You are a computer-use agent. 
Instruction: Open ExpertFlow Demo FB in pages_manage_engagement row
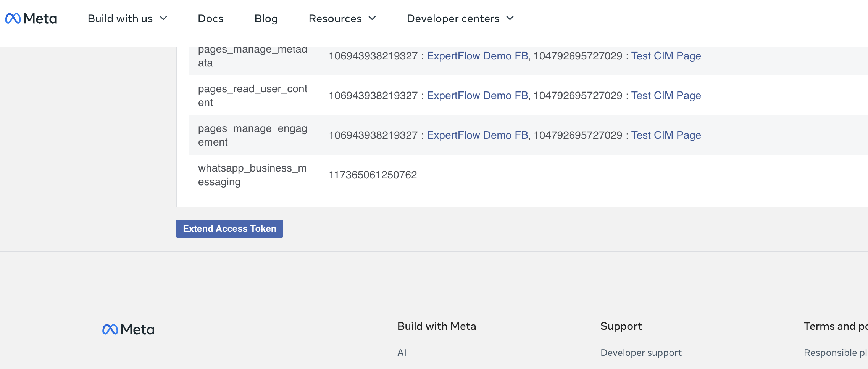tap(477, 135)
